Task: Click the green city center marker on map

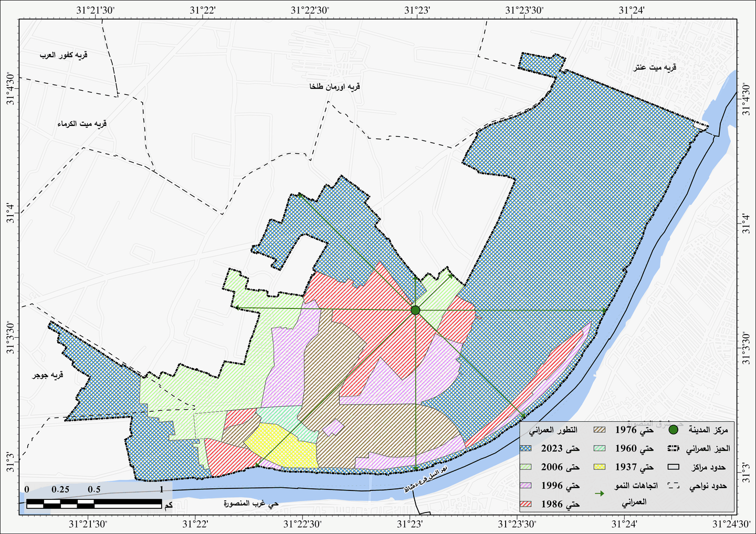Action: pos(415,310)
